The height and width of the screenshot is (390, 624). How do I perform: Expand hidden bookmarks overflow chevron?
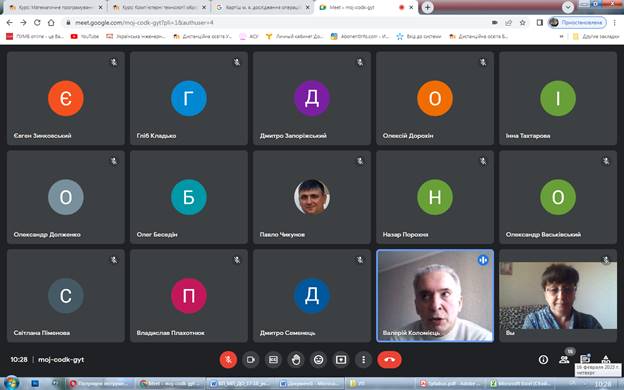click(562, 36)
